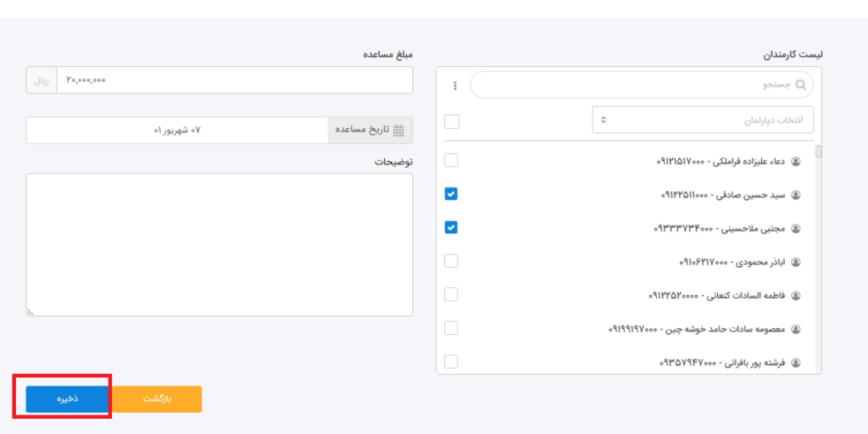Open the date picker showing ۰۷ شهریور ۰۱
This screenshot has width=868, height=434.
tap(177, 131)
